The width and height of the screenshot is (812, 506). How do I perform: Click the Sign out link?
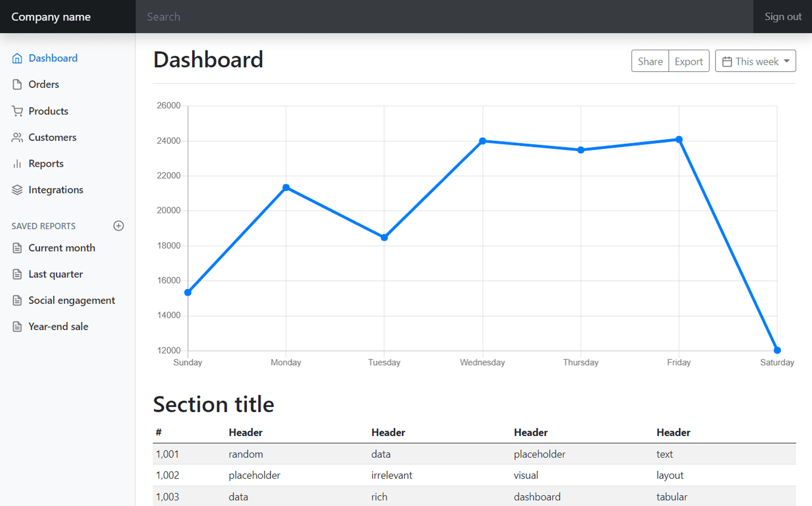[783, 16]
